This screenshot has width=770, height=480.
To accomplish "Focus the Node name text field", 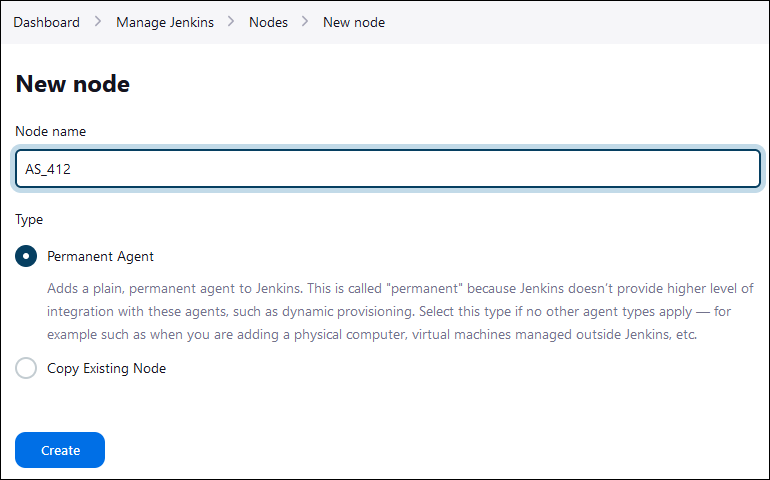I will pos(388,169).
